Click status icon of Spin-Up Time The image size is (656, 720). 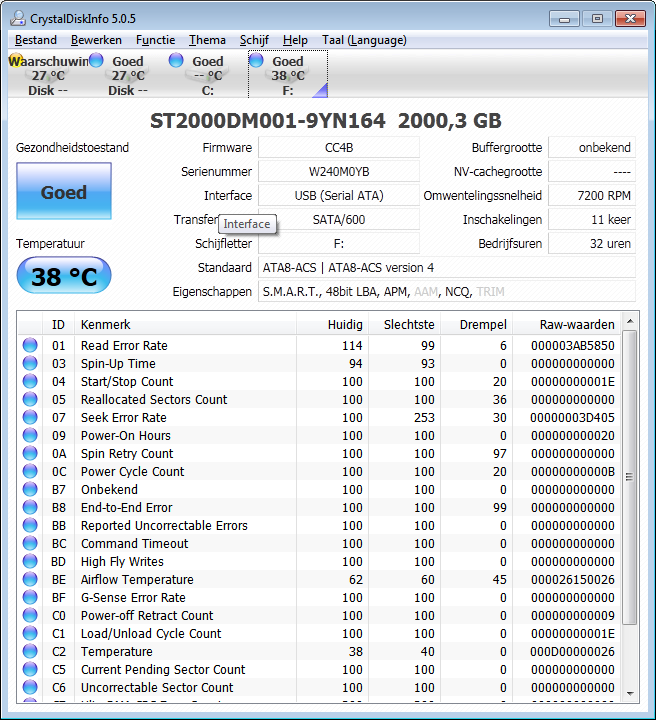point(30,363)
